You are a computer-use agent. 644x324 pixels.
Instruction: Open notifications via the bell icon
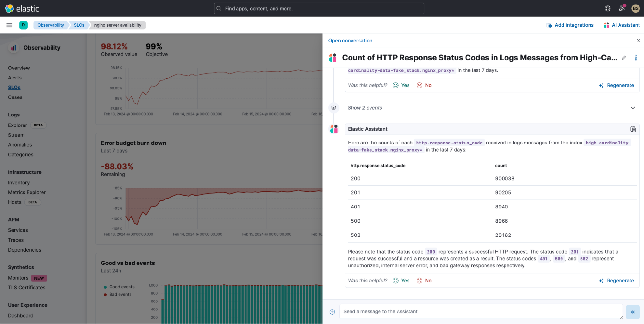tap(622, 8)
